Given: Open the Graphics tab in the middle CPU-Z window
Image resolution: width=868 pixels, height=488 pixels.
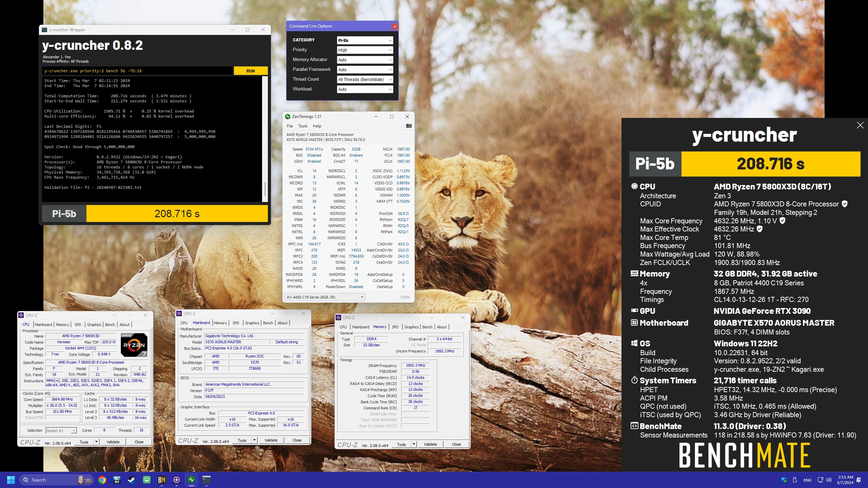Looking at the screenshot, I should pyautogui.click(x=252, y=323).
